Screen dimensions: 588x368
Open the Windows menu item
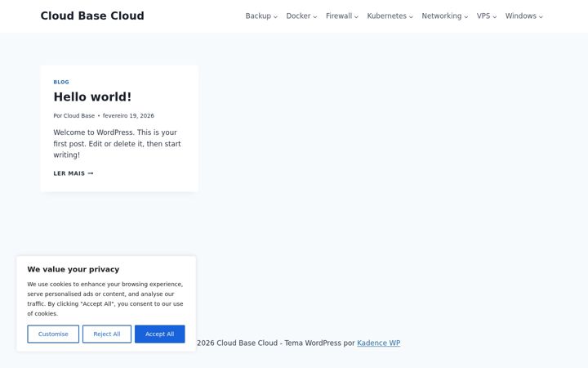pos(520,16)
